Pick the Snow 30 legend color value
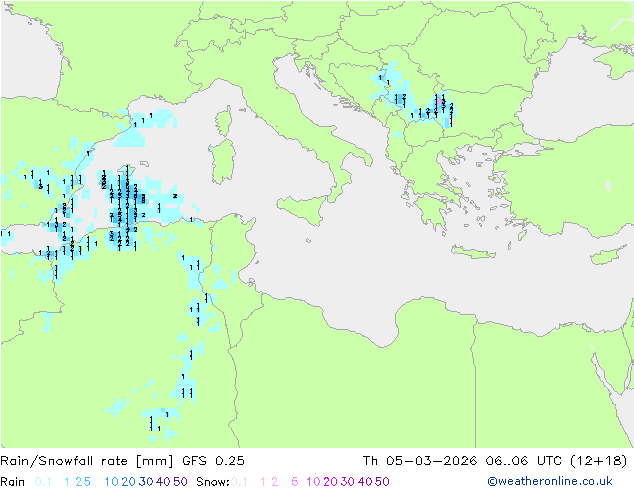This screenshot has height=490, width=634. click(x=348, y=482)
